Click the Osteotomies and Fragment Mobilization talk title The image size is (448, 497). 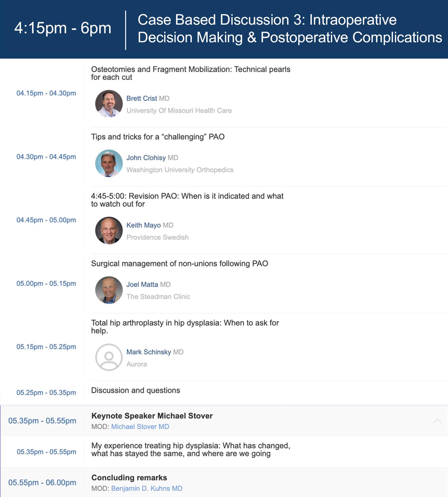pos(190,73)
